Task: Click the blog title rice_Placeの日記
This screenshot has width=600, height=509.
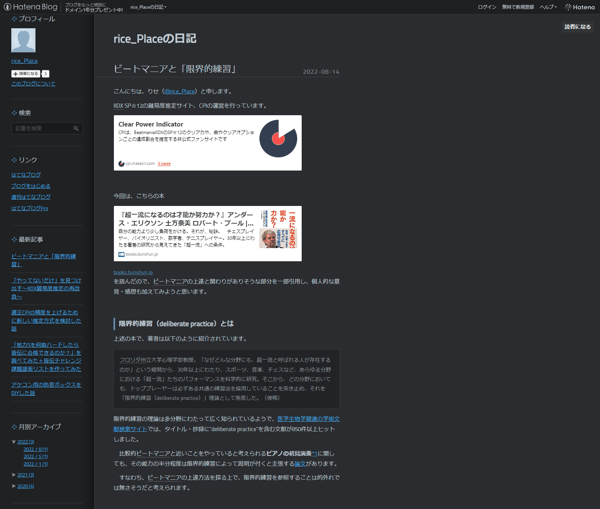Action: tap(155, 39)
